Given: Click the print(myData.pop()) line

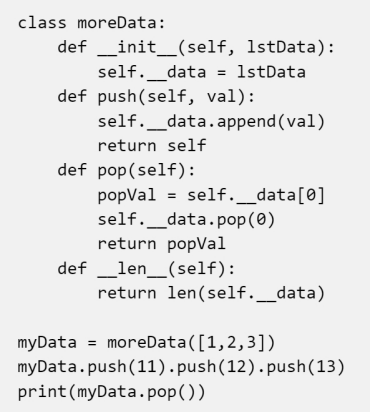Looking at the screenshot, I should (112, 392).
